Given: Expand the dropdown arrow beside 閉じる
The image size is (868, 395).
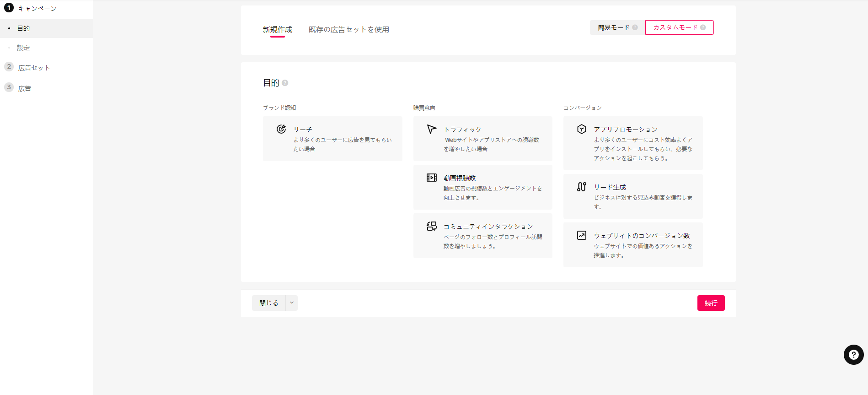Looking at the screenshot, I should point(292,303).
